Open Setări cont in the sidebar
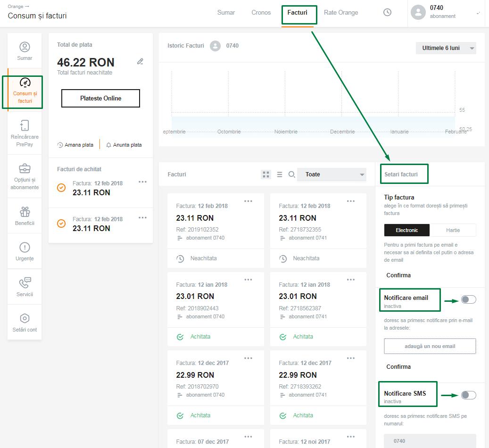The image size is (489, 448). (25, 323)
